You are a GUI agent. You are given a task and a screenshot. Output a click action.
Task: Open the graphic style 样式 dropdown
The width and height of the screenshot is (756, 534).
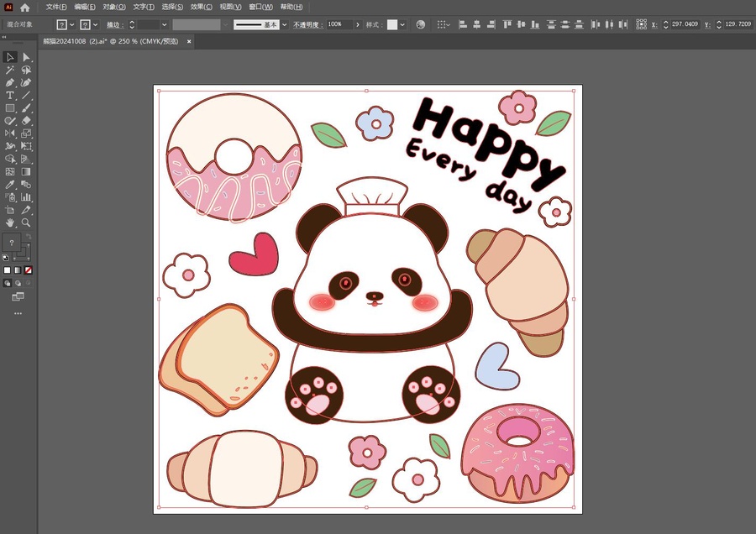point(402,24)
